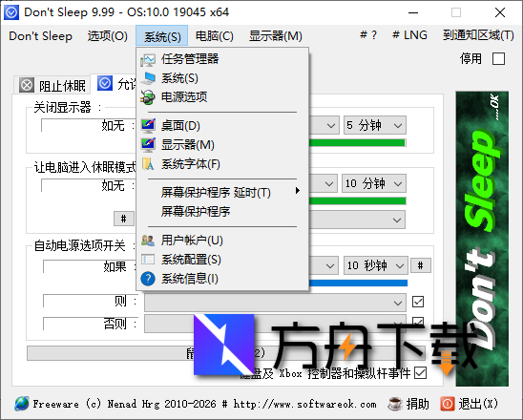
Task: Click the Display(M) monitor icon
Action: pos(148,145)
